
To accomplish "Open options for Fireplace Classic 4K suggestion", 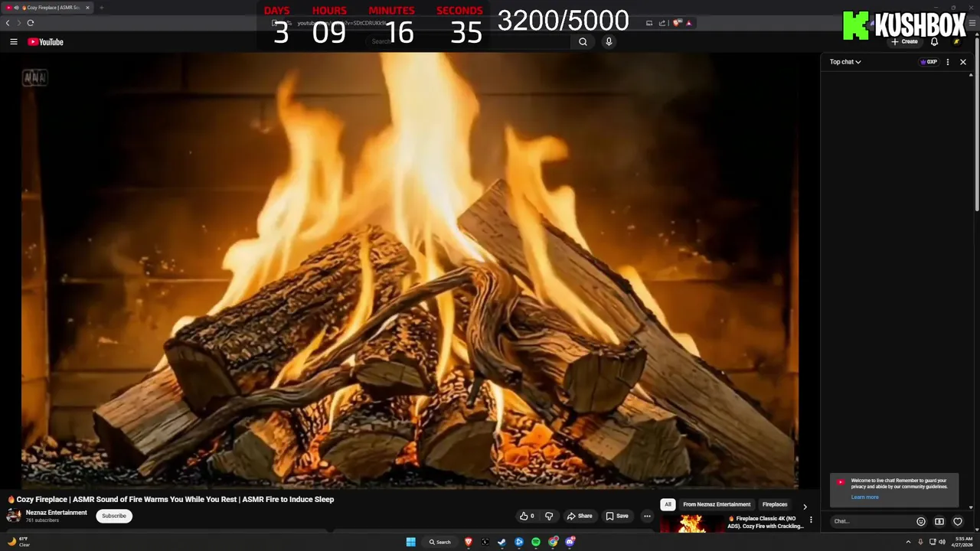I will pyautogui.click(x=811, y=520).
